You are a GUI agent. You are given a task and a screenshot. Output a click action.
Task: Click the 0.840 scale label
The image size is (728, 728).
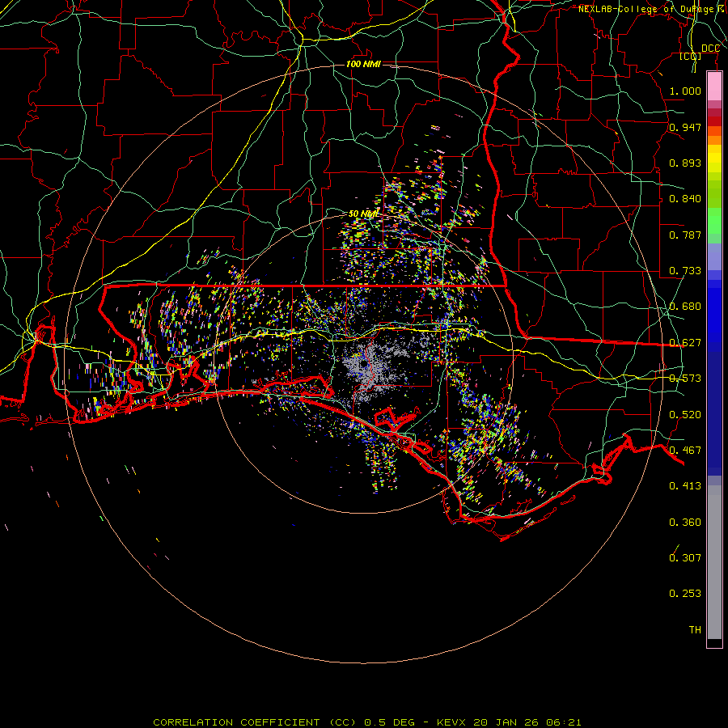[685, 199]
